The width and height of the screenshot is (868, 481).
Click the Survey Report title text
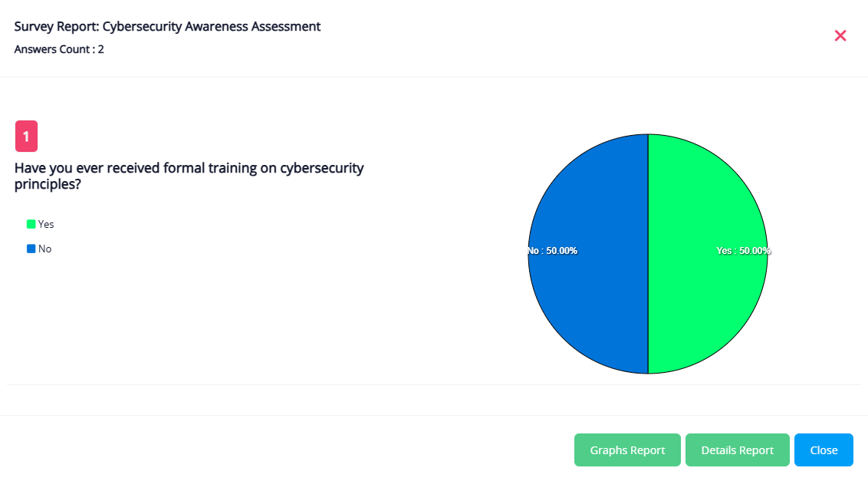point(167,27)
